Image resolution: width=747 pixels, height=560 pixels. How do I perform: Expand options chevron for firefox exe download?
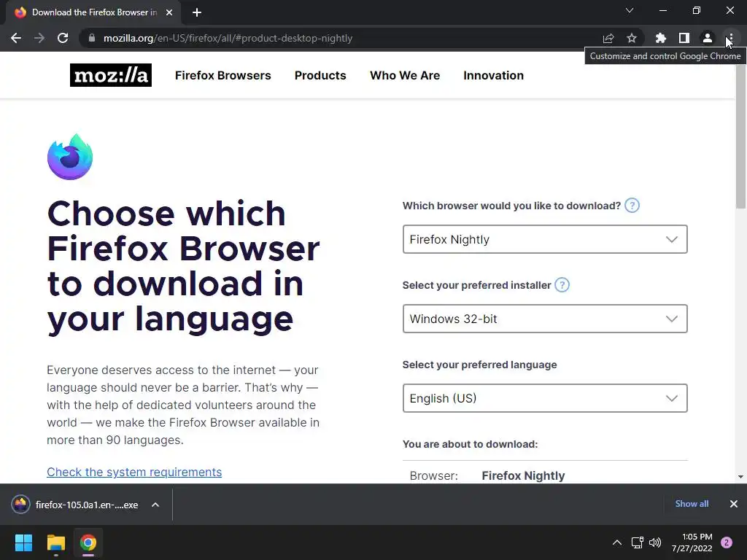[155, 505]
